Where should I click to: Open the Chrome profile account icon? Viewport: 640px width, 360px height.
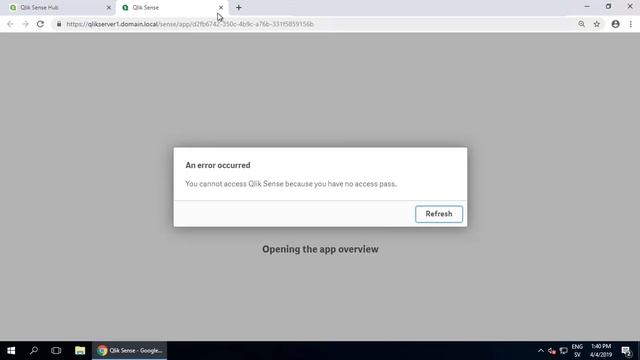click(616, 24)
